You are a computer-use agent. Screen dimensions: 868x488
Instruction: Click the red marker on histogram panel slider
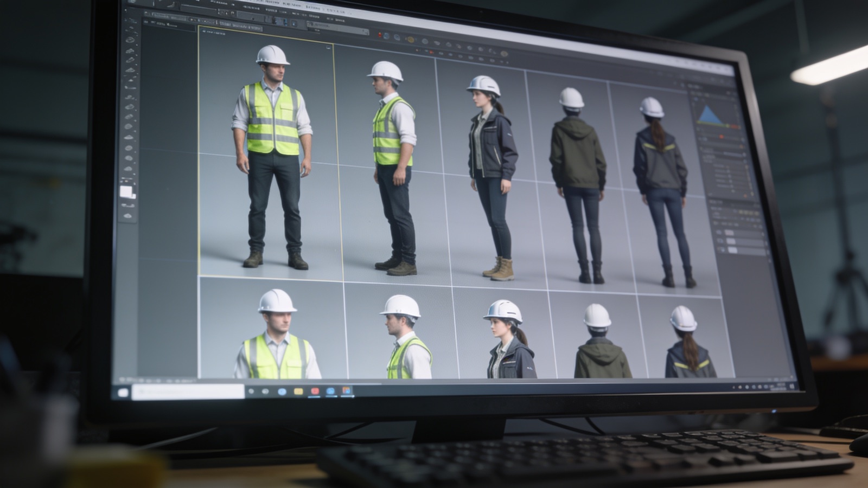pos(721,137)
